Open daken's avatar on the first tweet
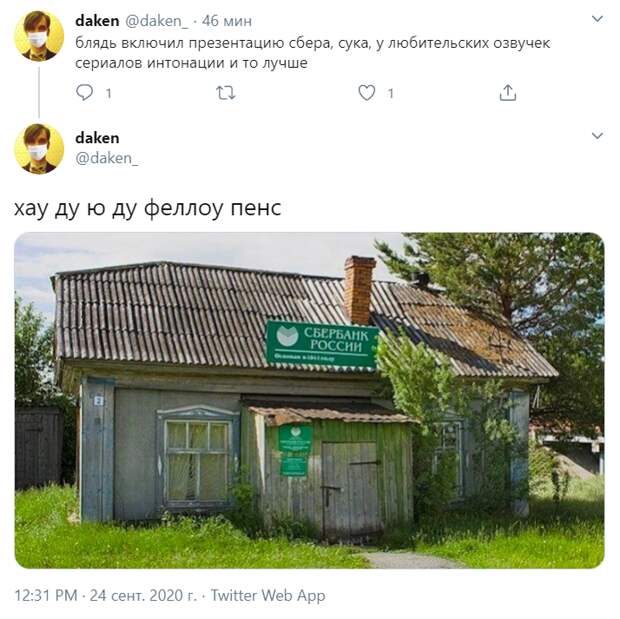Viewport: 620px width, 619px height. pos(39,36)
